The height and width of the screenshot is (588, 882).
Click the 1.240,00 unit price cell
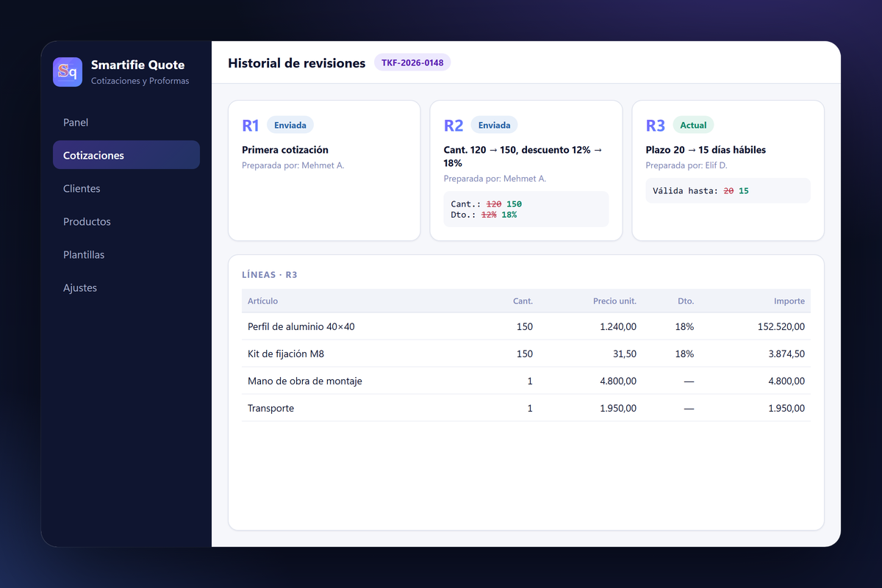(x=619, y=326)
